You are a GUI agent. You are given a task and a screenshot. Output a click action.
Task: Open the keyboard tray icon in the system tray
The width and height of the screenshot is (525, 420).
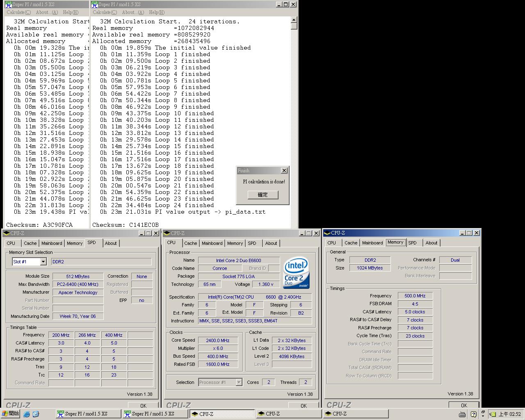click(x=462, y=414)
